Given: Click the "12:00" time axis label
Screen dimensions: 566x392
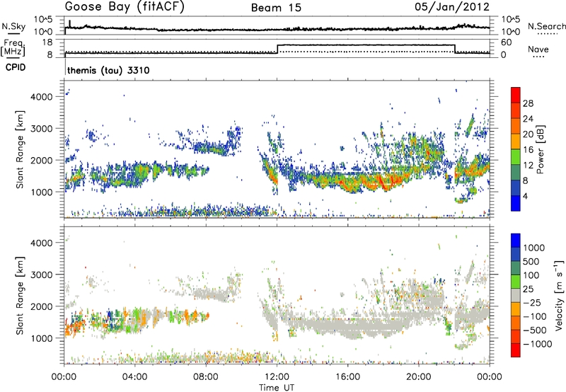Looking at the screenshot, I should pyautogui.click(x=277, y=377).
